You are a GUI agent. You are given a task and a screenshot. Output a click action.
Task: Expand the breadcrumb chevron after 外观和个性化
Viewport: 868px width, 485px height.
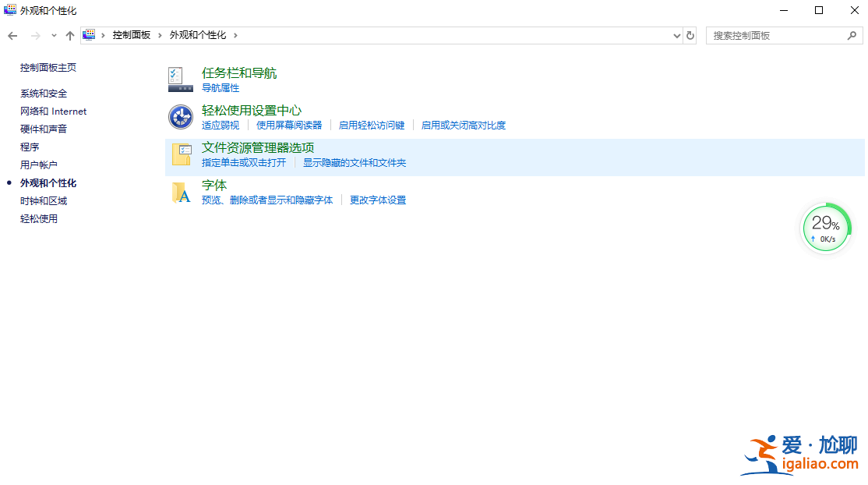tap(235, 35)
